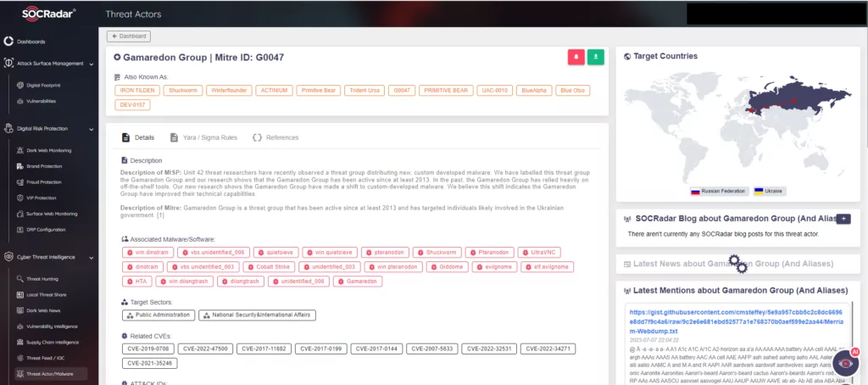Select the win.dinotrain malware tag
The width and height of the screenshot is (868, 385).
pyautogui.click(x=147, y=253)
